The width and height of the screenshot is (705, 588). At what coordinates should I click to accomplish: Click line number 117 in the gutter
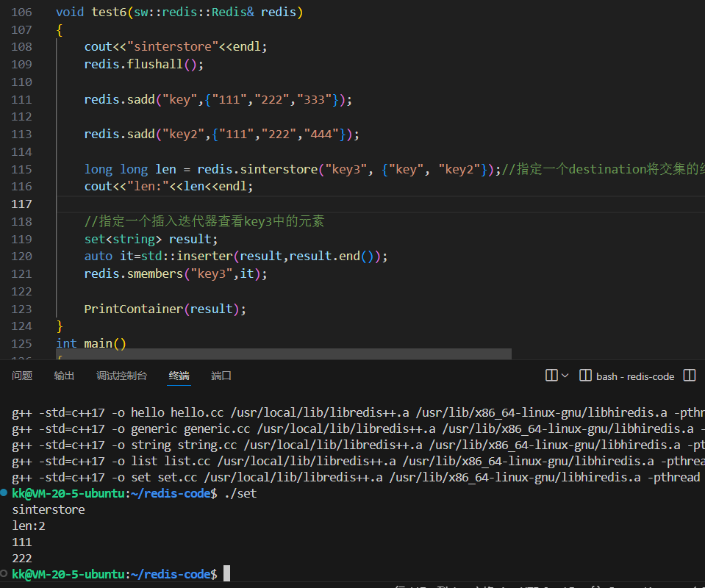click(x=22, y=204)
